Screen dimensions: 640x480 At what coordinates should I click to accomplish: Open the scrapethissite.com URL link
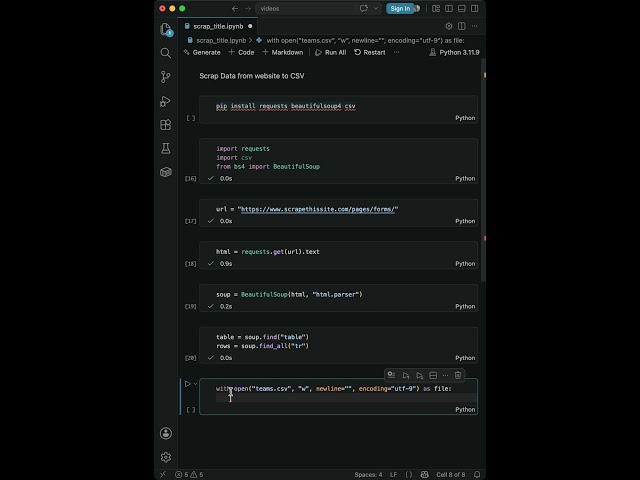pos(318,209)
